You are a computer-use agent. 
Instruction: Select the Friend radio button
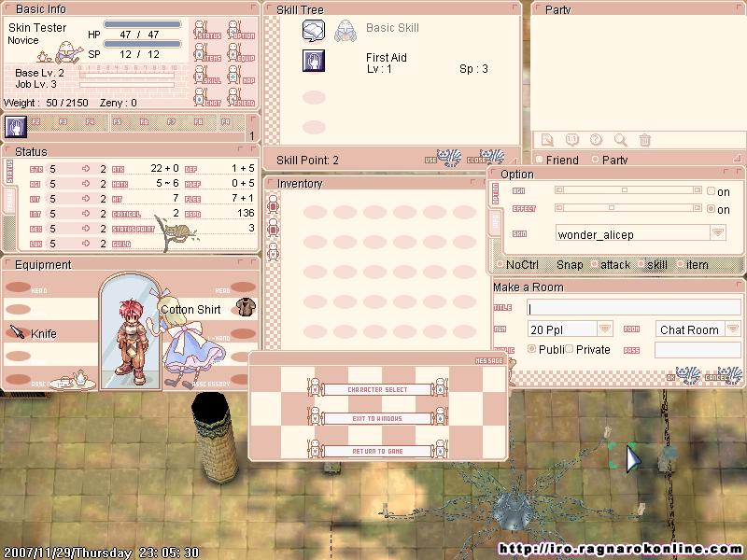click(x=540, y=159)
